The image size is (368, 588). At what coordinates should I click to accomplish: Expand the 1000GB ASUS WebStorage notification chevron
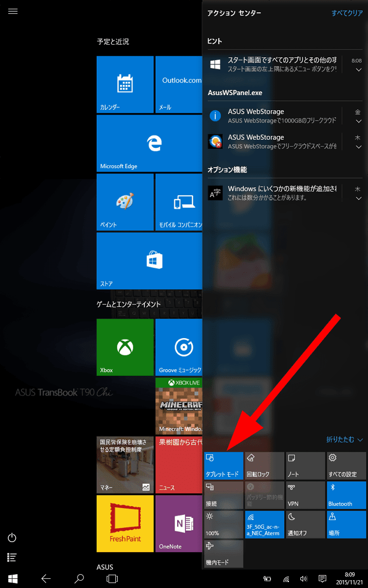pyautogui.click(x=358, y=121)
